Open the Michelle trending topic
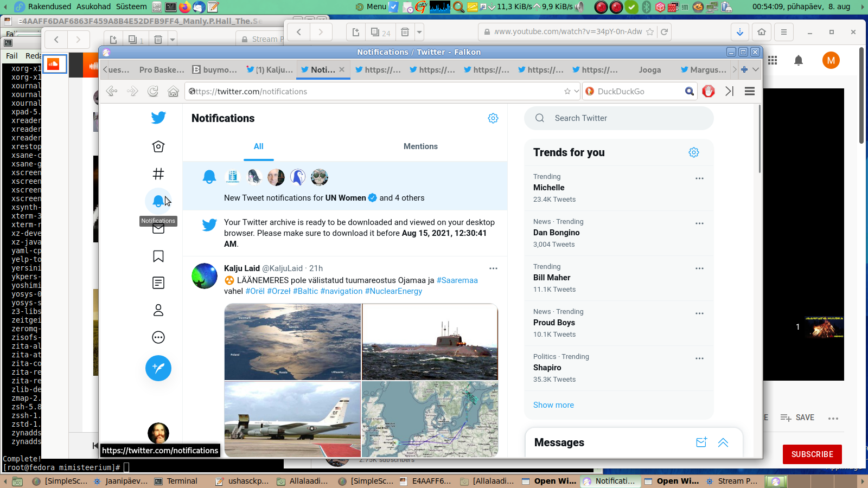The width and height of the screenshot is (868, 488). click(x=548, y=188)
